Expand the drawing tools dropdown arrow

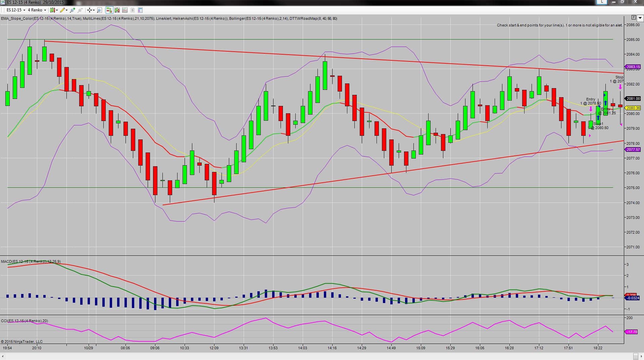[x=66, y=10]
